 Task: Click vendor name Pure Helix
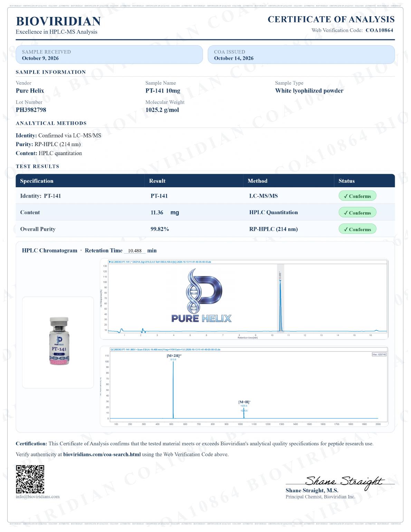(30, 92)
